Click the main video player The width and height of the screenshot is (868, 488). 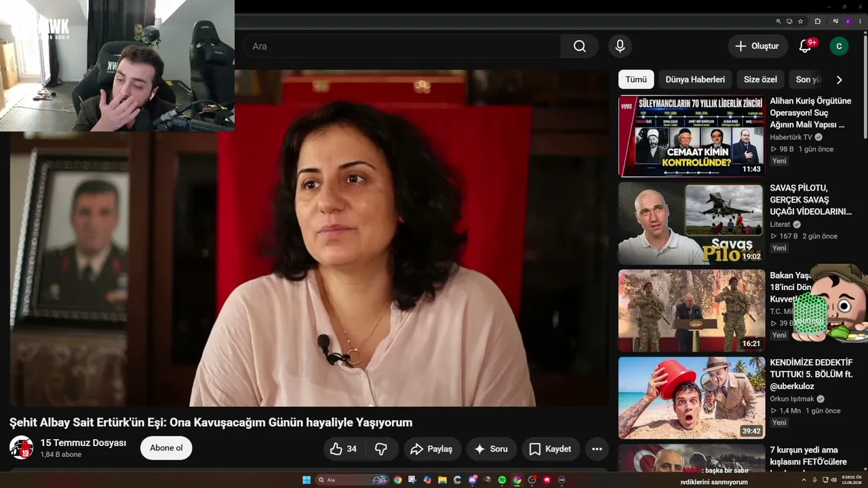coord(309,238)
